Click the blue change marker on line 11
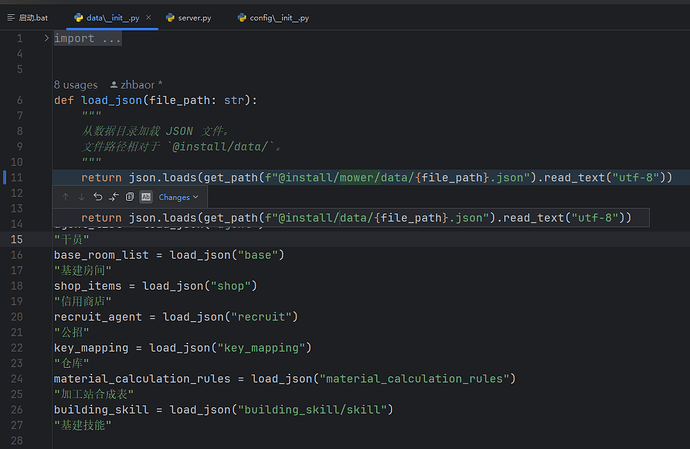The width and height of the screenshot is (690, 449). coord(4,177)
